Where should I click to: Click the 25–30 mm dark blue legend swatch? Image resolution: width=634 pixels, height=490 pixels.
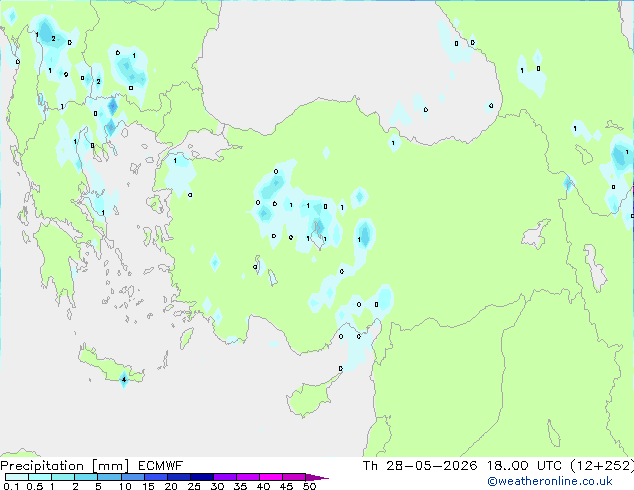(202, 477)
